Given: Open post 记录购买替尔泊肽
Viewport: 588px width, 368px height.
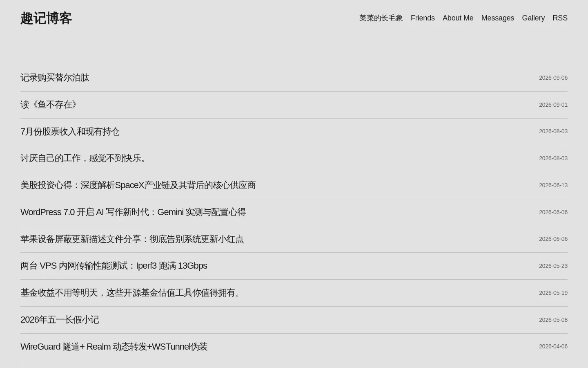Looking at the screenshot, I should tap(55, 78).
